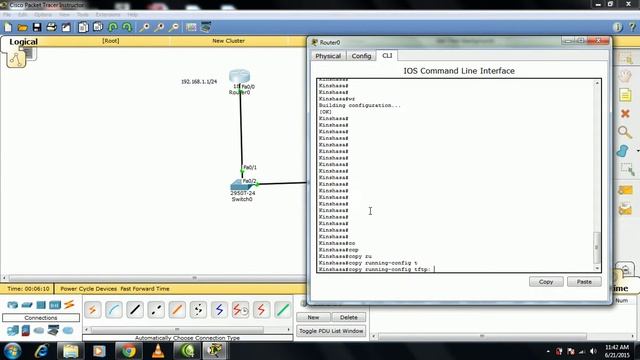Choose the red Serial DTE cable
The width and height of the screenshot is (640, 360).
tap(261, 310)
